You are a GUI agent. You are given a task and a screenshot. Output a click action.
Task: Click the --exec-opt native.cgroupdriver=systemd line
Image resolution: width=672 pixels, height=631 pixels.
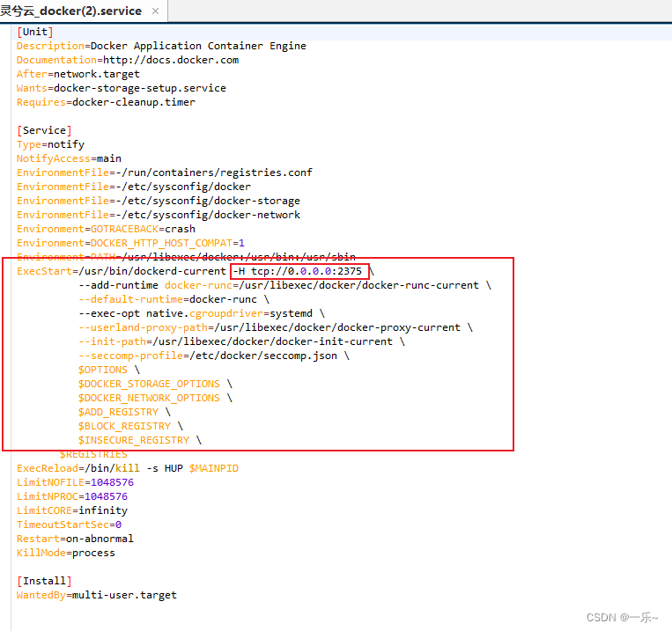point(202,313)
